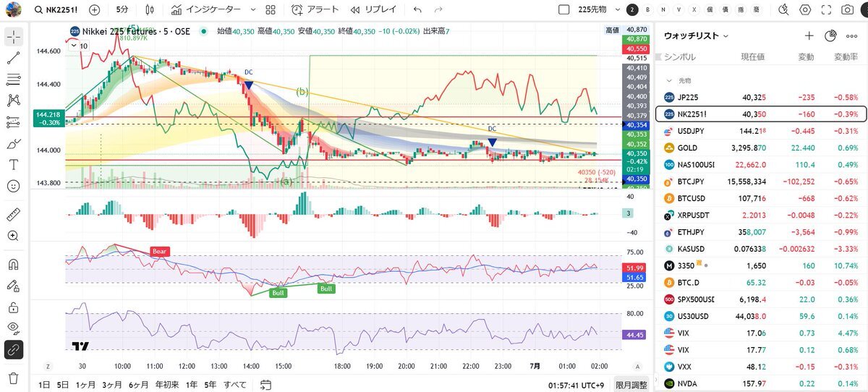868x392 pixels.
Task: Open the forecasting and measurement tools
Action: [14, 122]
